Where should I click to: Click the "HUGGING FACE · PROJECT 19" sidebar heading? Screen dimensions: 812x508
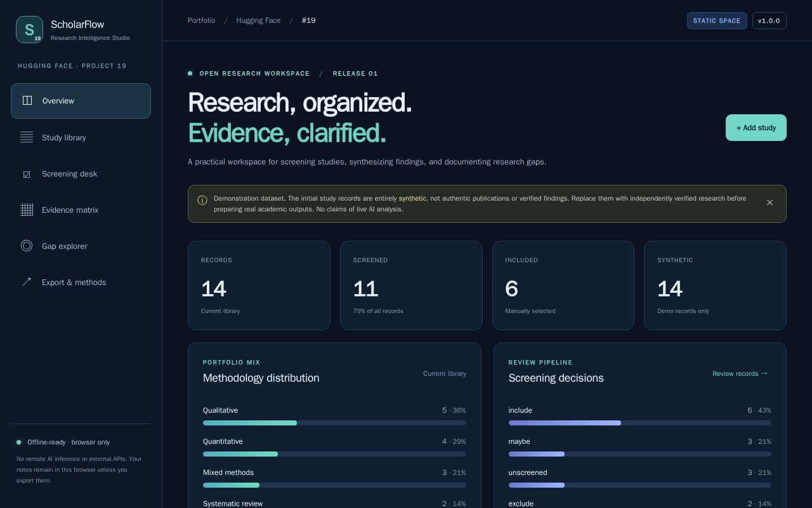(x=72, y=66)
